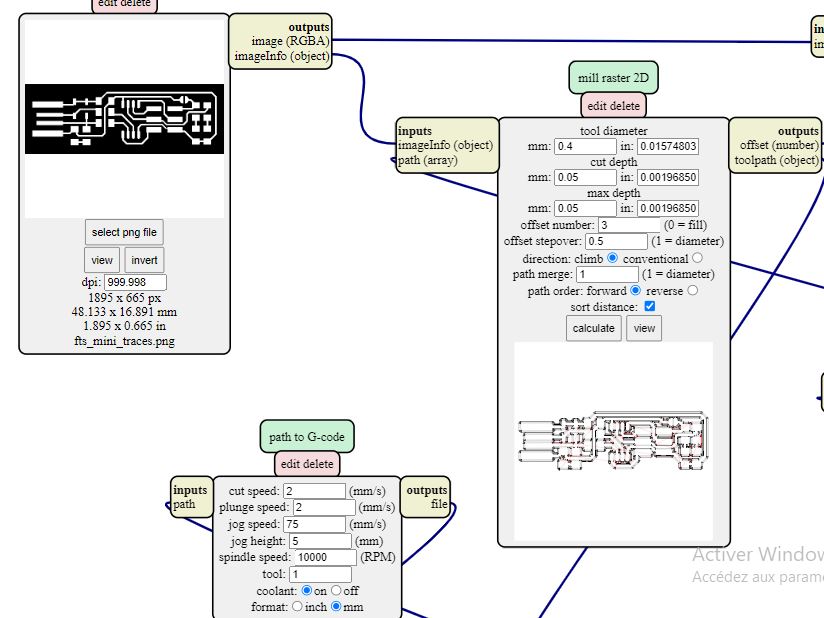
Task: Edit cut depth inches field
Action: pos(668,177)
